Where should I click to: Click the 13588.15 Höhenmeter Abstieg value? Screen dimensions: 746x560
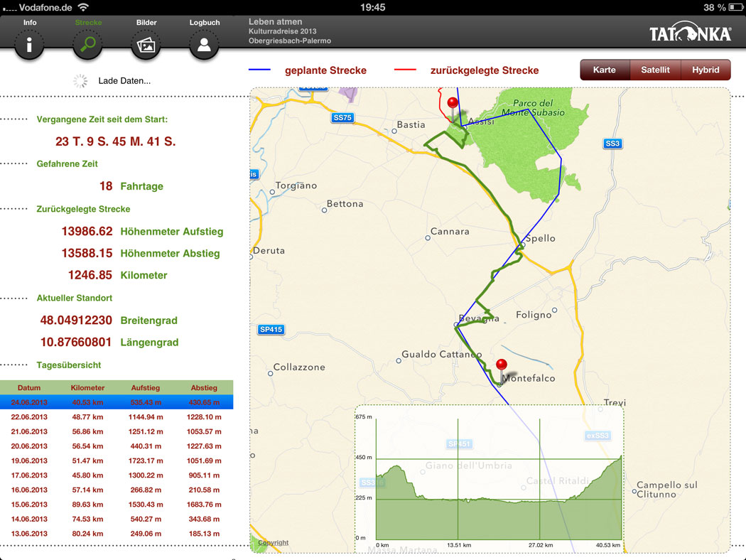tap(87, 253)
